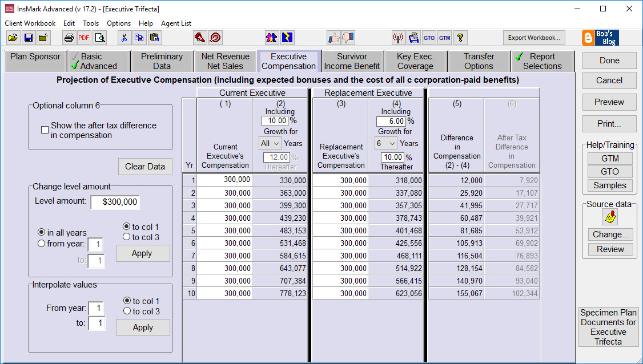643x364 pixels.
Task: Switch to the Survivor Income Benefit tab
Action: pyautogui.click(x=352, y=60)
